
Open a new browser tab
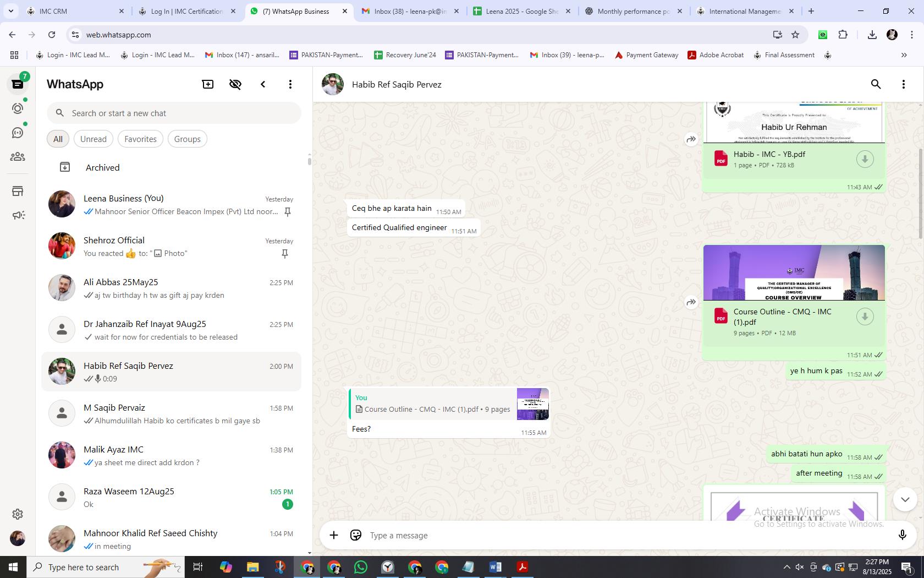point(811,11)
